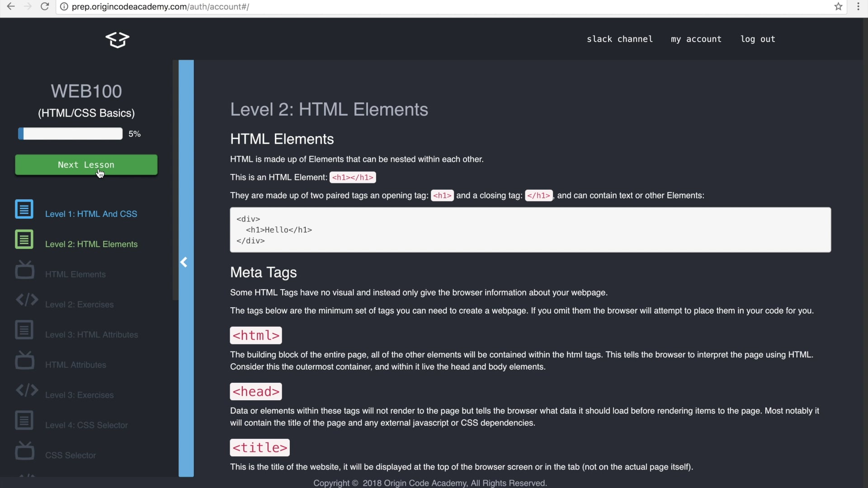Click green document icon for Level 2: HTML Elements
This screenshot has height=488, width=868.
(24, 239)
